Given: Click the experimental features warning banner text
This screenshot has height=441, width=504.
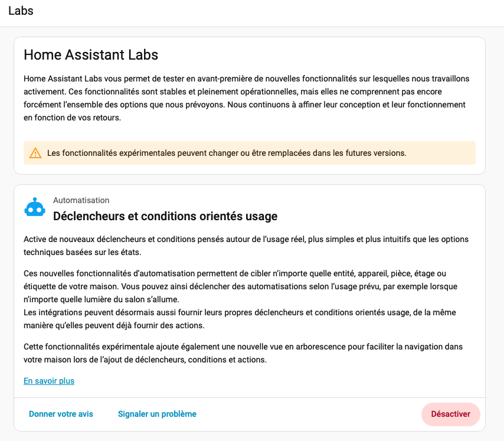Looking at the screenshot, I should coord(227,153).
